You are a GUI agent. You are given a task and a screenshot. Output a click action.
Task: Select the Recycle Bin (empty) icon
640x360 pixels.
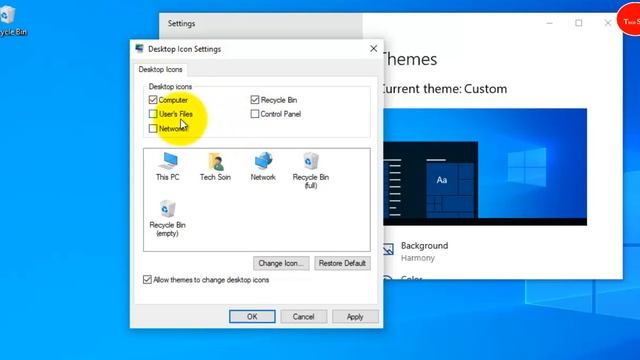(x=167, y=218)
